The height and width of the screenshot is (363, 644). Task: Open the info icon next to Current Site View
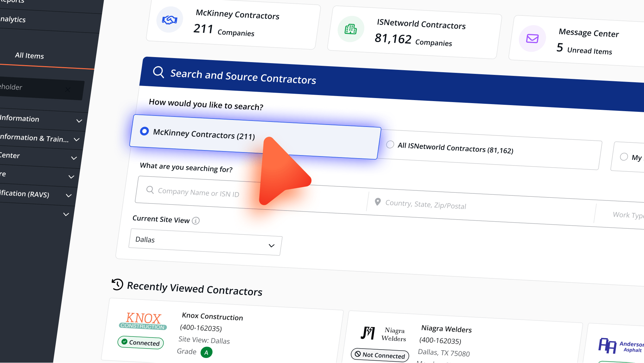pos(196,221)
